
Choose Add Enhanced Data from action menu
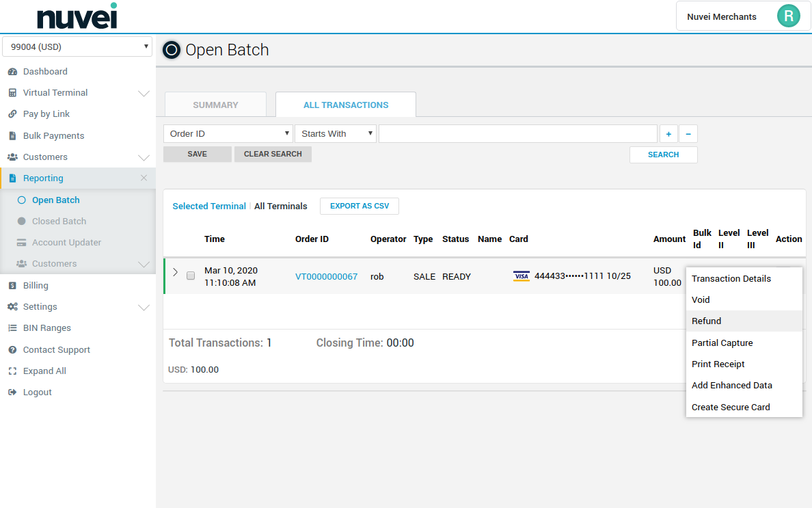(x=744, y=385)
